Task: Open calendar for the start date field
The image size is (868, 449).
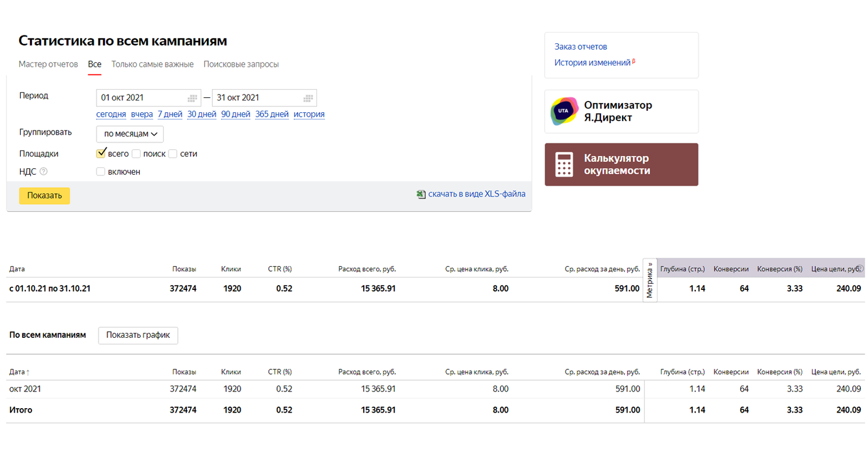Action: (192, 98)
